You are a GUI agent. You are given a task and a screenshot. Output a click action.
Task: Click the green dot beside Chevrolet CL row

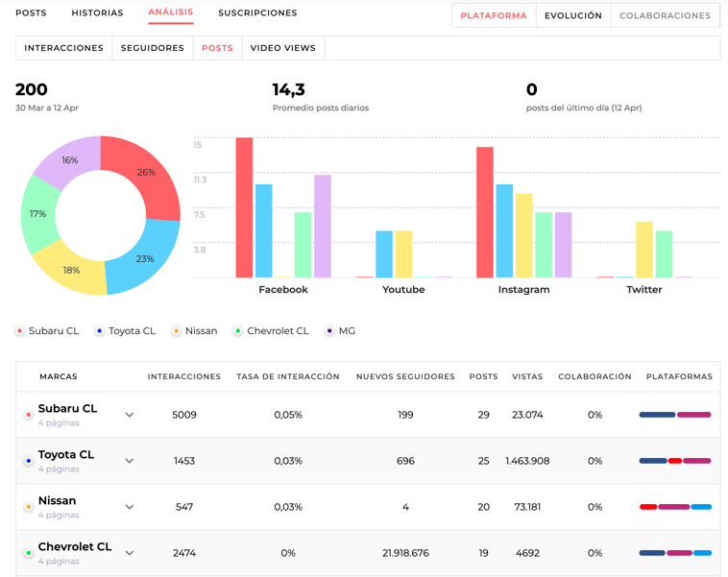[28, 553]
